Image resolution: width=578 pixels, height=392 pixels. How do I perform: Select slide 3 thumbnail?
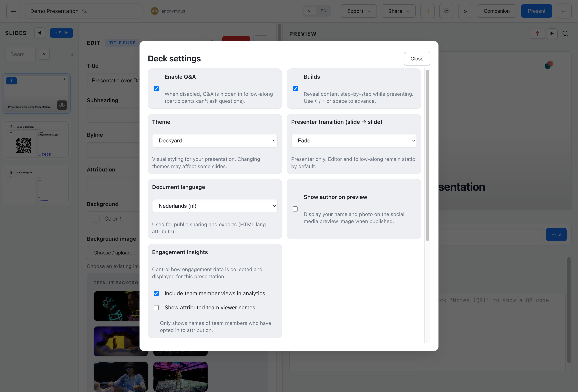click(36, 185)
